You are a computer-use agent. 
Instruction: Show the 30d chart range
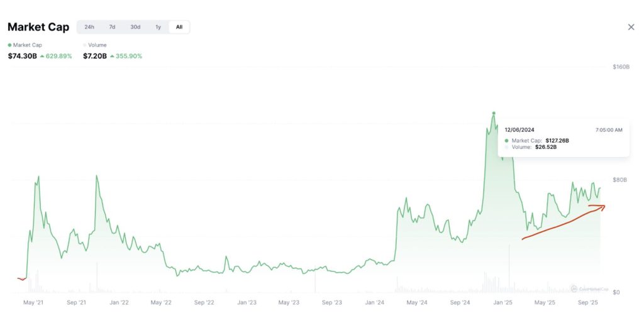click(x=135, y=27)
